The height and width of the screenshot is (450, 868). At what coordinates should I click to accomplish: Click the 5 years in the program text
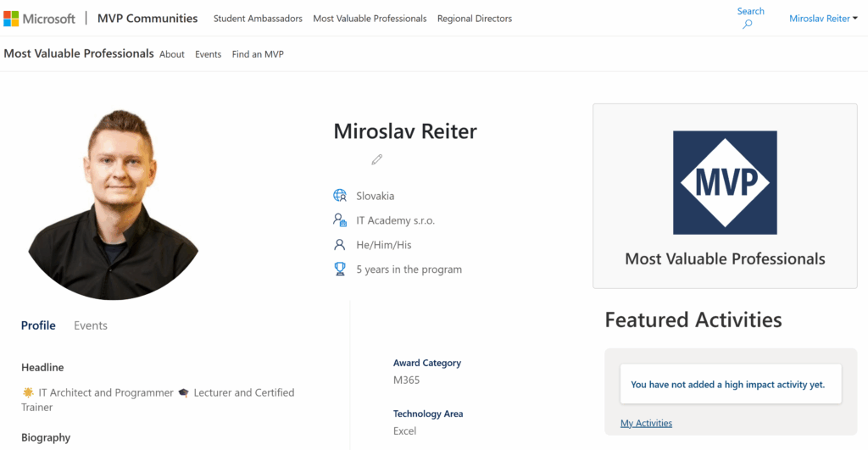409,269
